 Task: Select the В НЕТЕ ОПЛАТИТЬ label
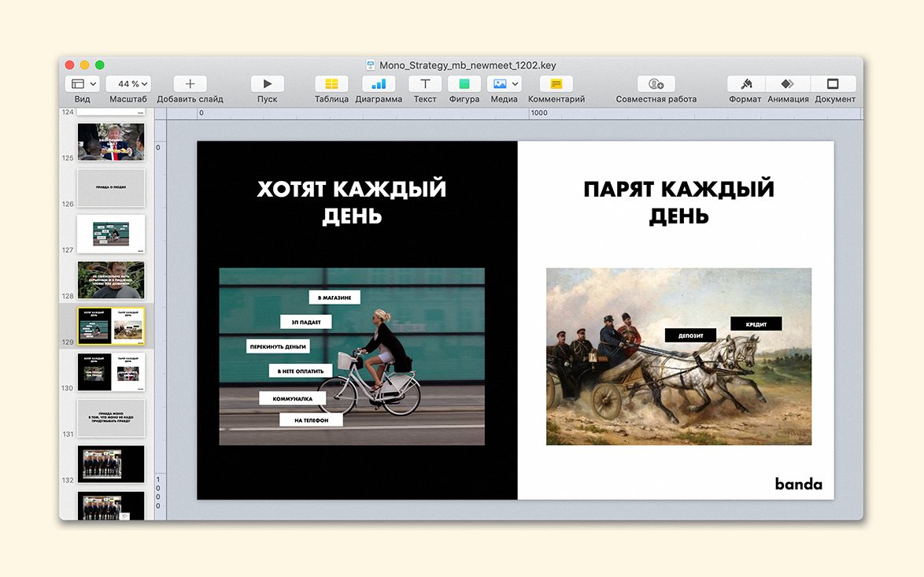pos(301,372)
